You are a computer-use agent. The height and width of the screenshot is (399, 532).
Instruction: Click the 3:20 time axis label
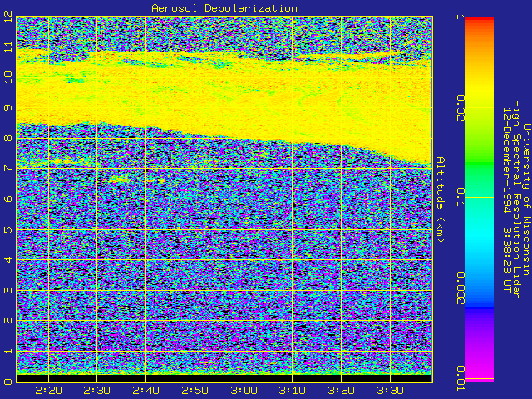pos(342,391)
